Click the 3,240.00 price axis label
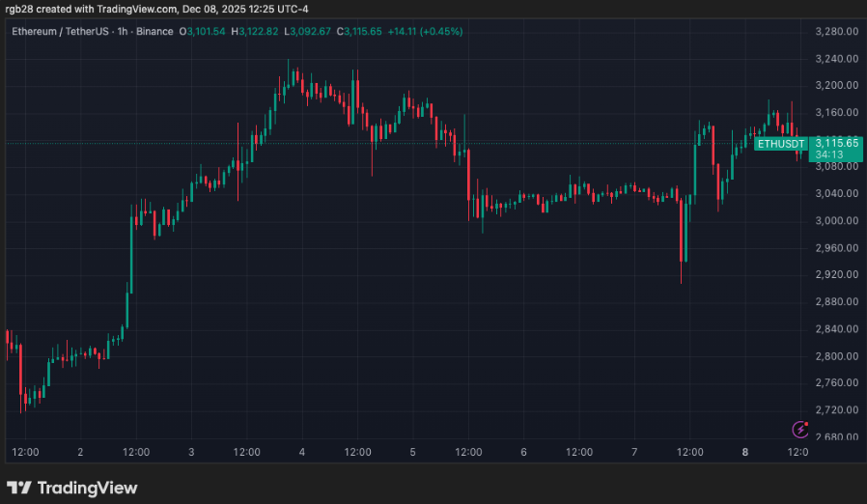Viewport: 867px width, 504px height. tap(837, 59)
